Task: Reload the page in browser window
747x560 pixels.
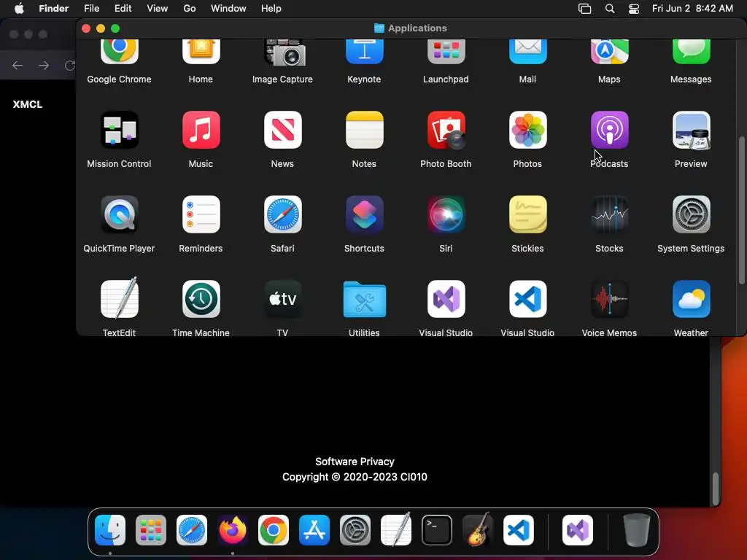Action: [69, 65]
